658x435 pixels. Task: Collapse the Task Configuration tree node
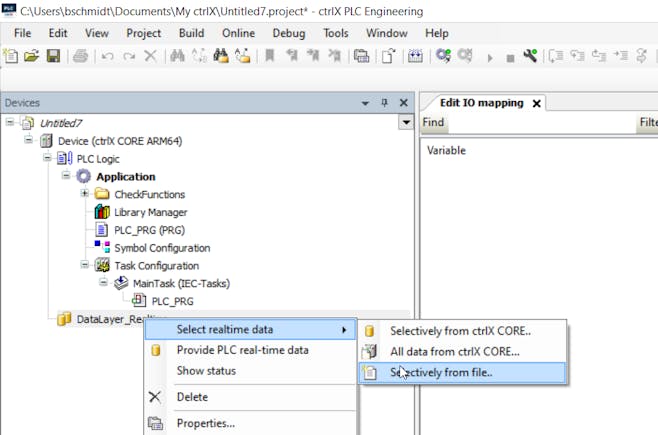tap(85, 266)
